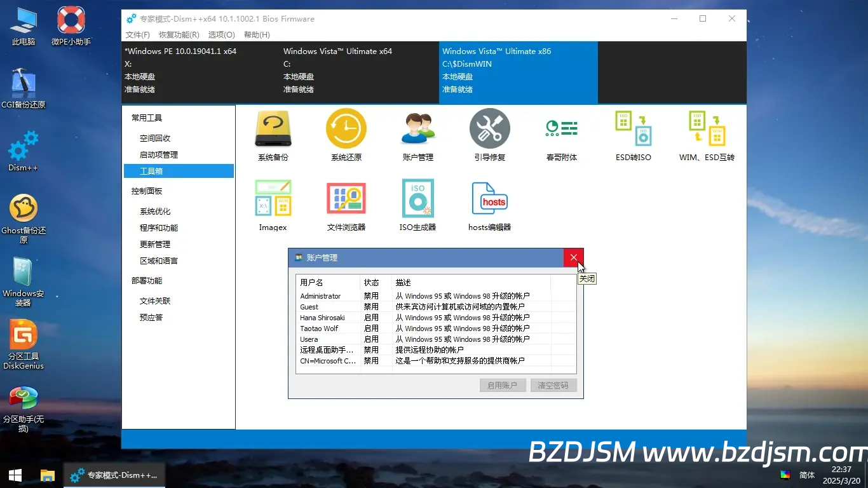Close the 账户管理 dialog
Viewport: 868px width, 488px height.
[x=573, y=257]
